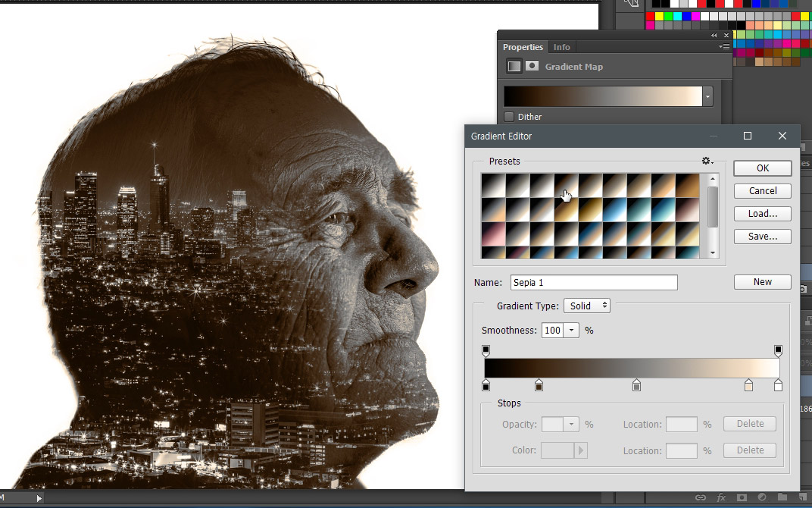
Task: Select the black color stop at gradient start
Action: point(486,385)
